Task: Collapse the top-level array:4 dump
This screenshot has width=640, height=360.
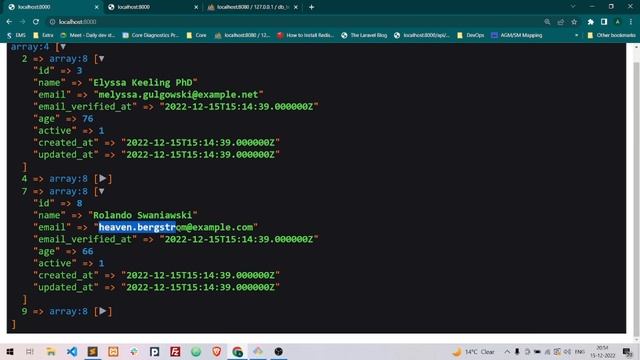Action: (63, 47)
